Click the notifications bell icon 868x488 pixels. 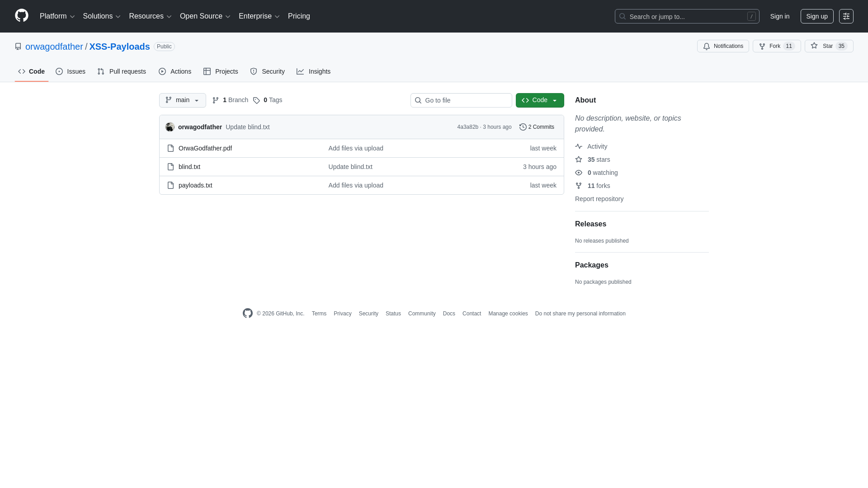(x=706, y=46)
